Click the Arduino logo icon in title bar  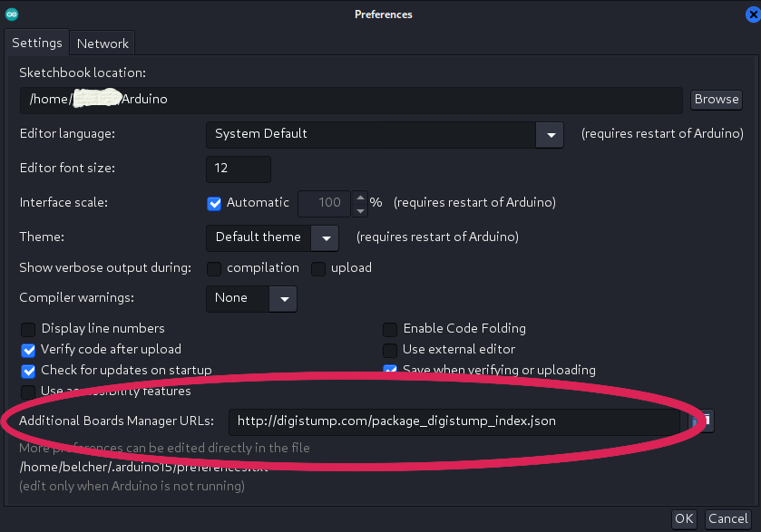[x=10, y=14]
